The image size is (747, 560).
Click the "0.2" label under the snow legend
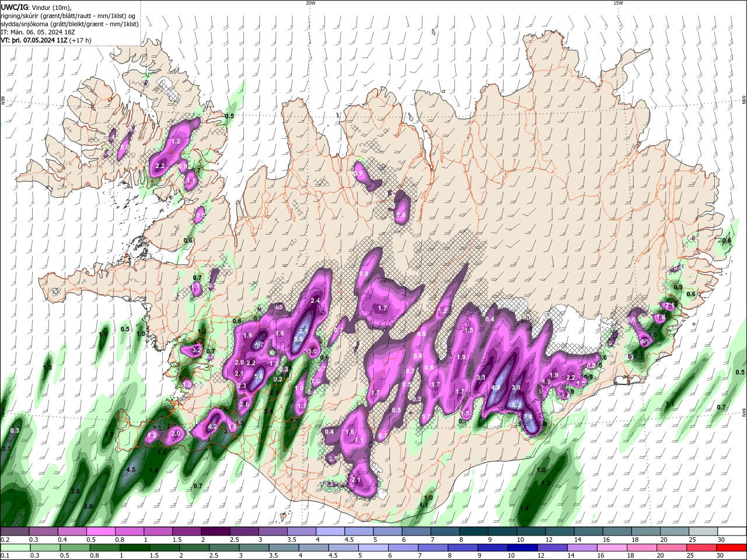[5, 540]
